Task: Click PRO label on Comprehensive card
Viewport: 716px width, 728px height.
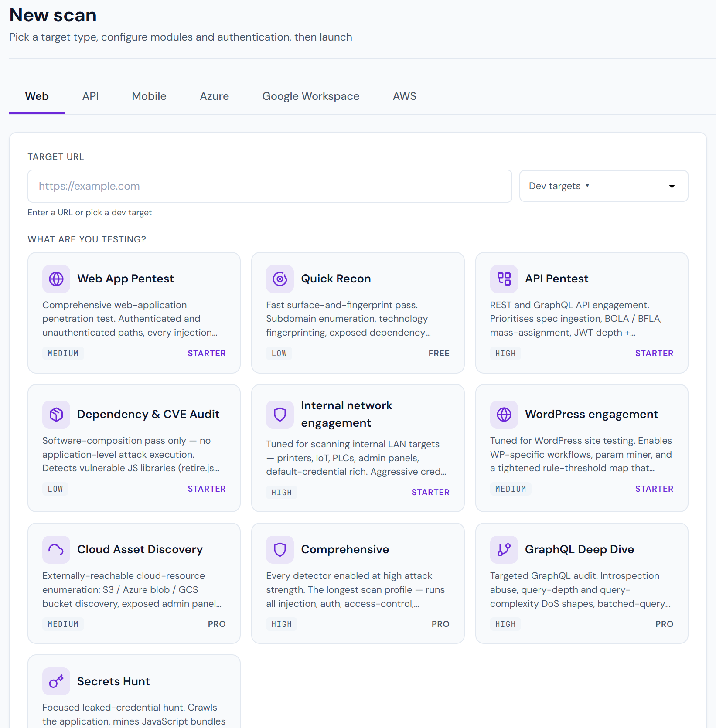Action: click(440, 624)
